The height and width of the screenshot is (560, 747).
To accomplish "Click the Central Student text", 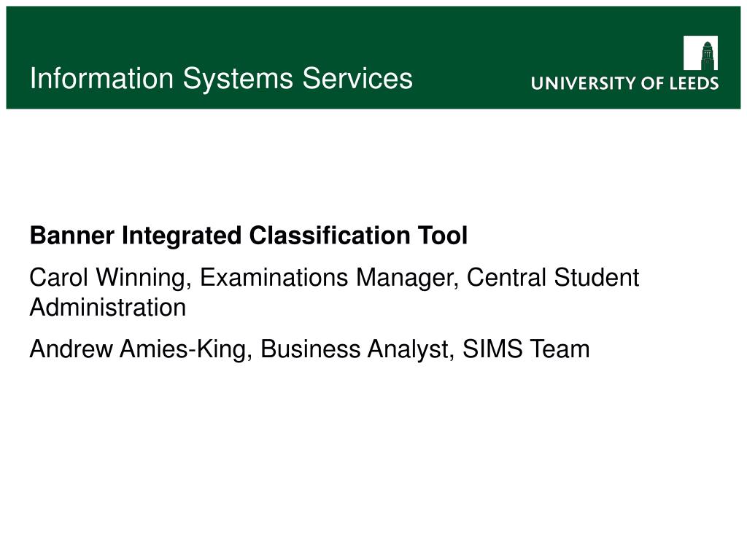I will point(553,277).
